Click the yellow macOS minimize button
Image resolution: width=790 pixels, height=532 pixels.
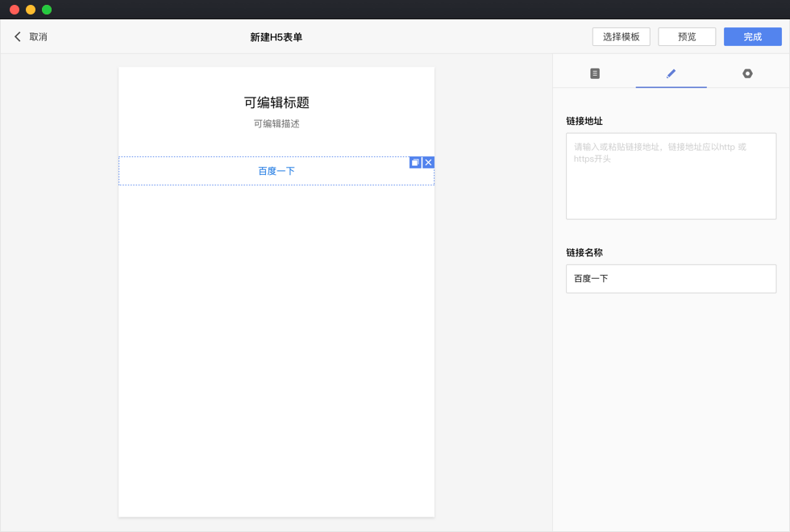[x=31, y=10]
